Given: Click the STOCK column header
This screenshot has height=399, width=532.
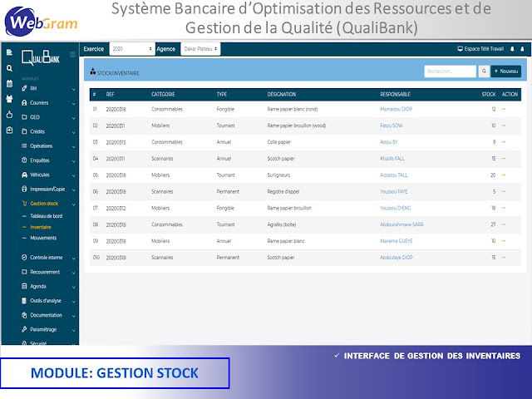Looking at the screenshot, I should 489,94.
